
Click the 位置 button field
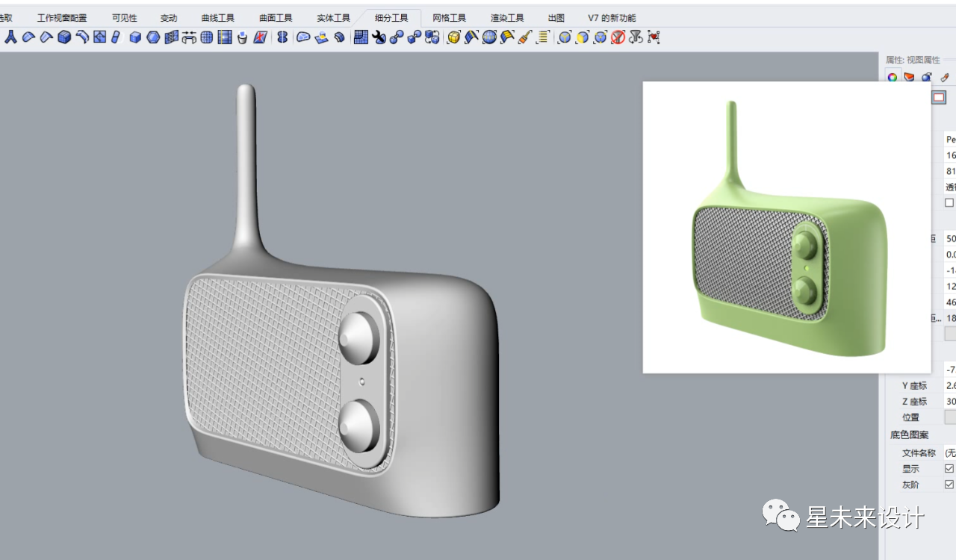click(x=950, y=417)
